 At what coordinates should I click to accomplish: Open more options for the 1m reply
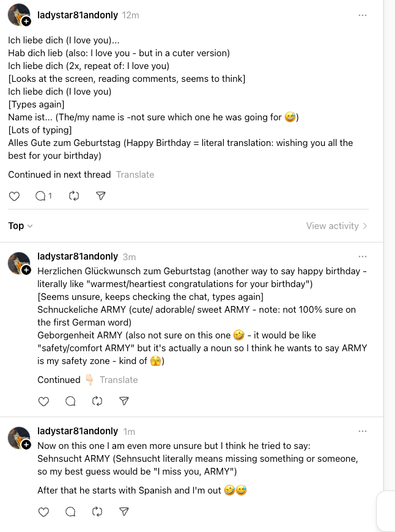coord(363,431)
